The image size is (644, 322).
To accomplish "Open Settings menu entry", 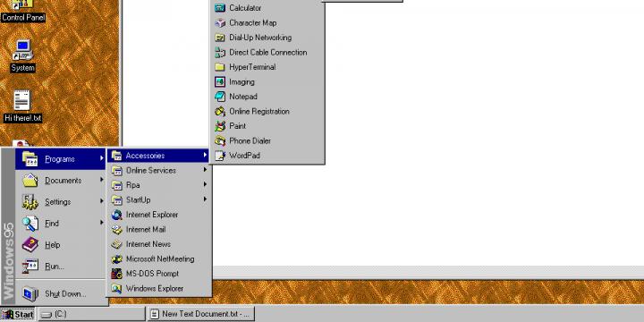I will (x=61, y=201).
